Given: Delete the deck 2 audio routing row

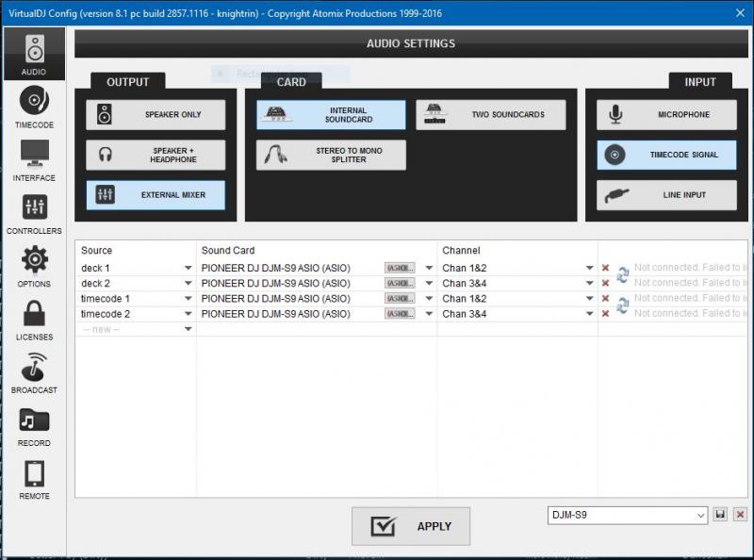Looking at the screenshot, I should tap(605, 284).
